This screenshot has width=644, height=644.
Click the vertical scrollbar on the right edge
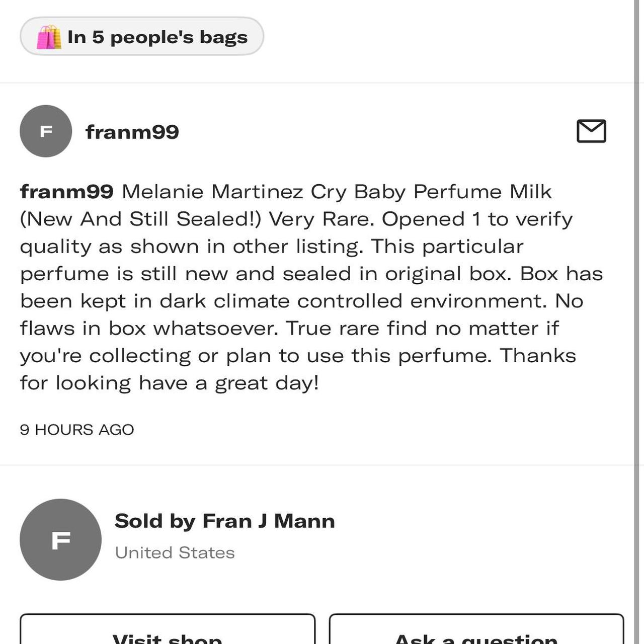coord(635,322)
